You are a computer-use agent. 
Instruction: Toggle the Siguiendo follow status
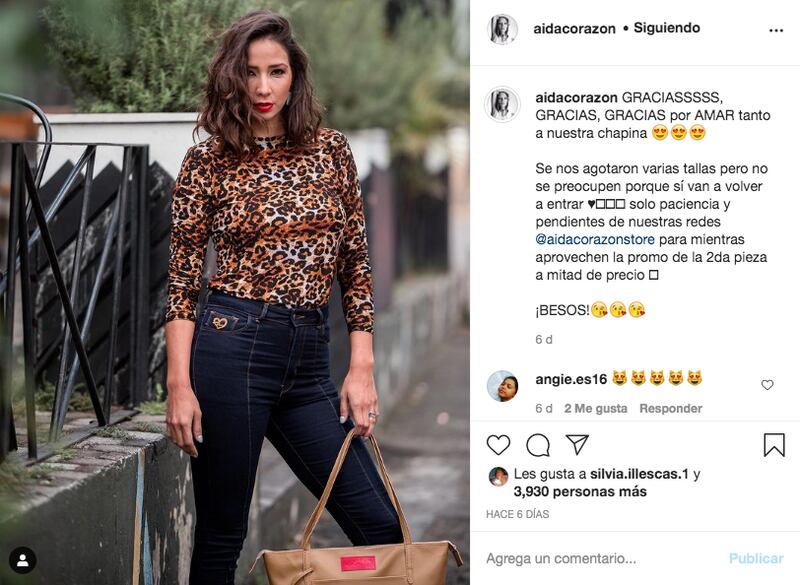click(x=666, y=28)
